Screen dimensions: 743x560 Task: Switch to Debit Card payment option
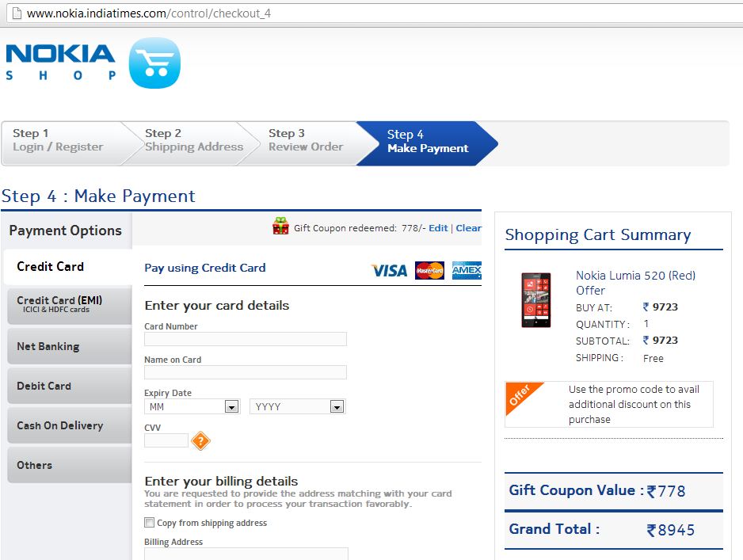70,386
